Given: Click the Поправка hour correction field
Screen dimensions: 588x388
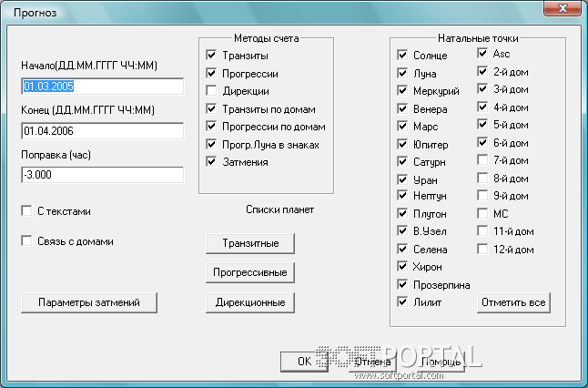Looking at the screenshot, I should coord(102,174).
